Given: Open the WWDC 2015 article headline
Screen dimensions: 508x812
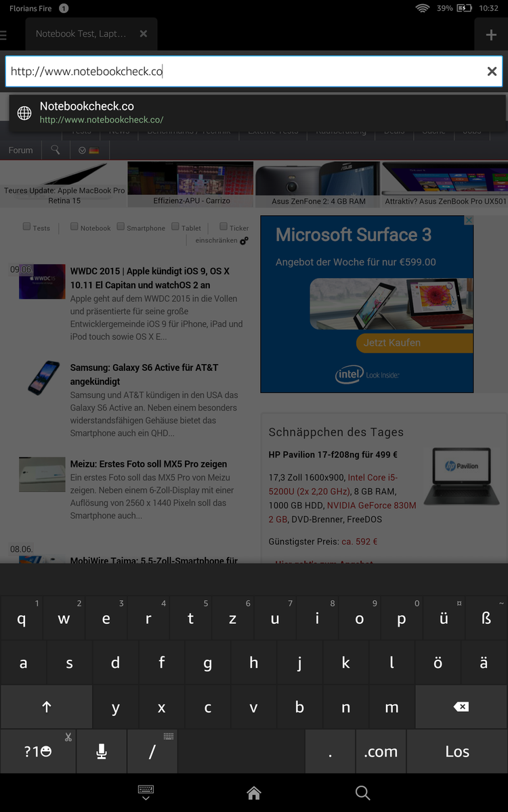Looking at the screenshot, I should (x=150, y=278).
